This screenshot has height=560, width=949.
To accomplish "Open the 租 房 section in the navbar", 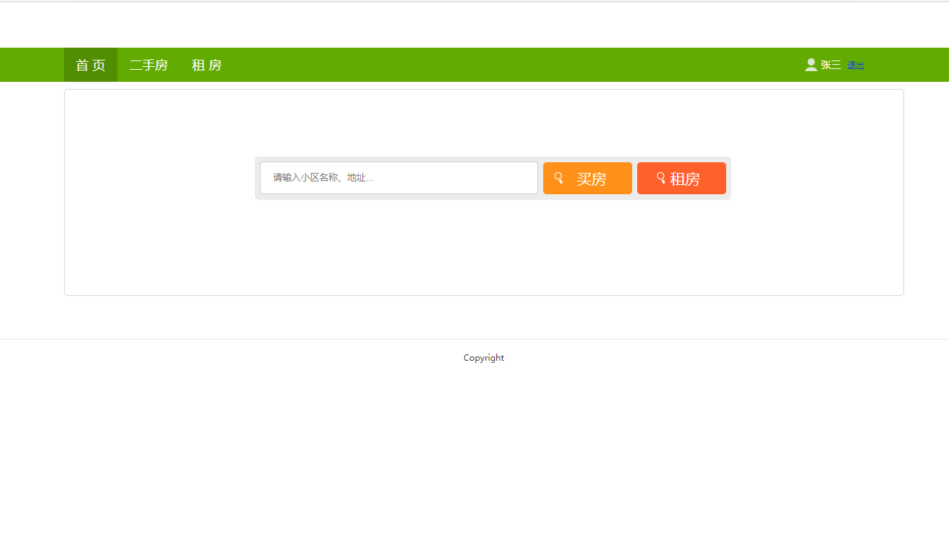I will tap(206, 65).
